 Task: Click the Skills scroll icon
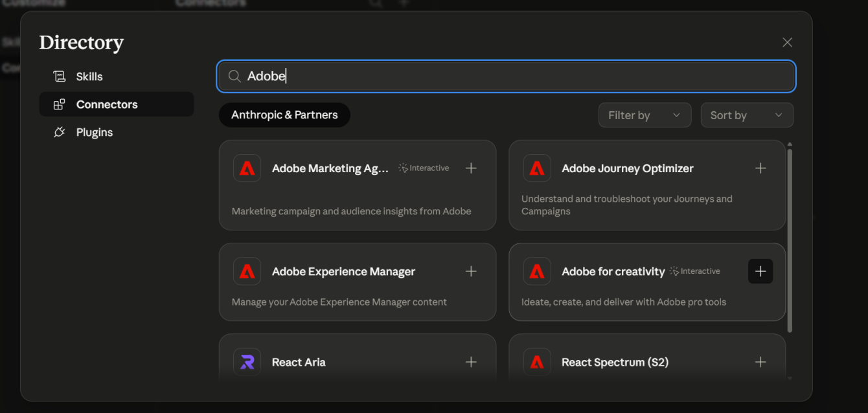(60, 76)
